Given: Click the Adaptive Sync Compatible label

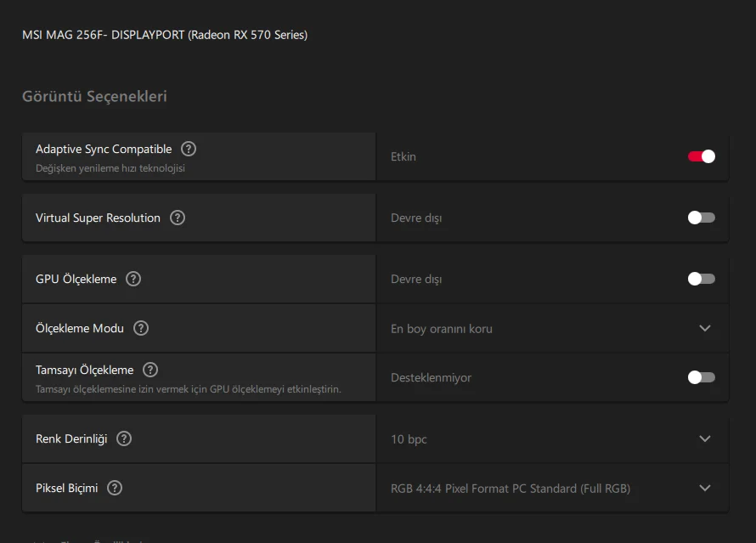Looking at the screenshot, I should point(104,149).
